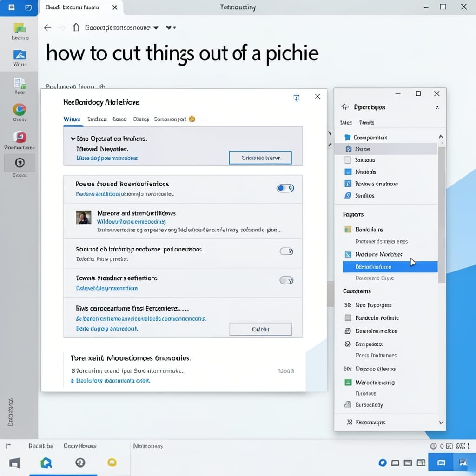Image resolution: width=476 pixels, height=476 pixels.
Task: Tick the empty checkbox in the right panel list
Action: click(348, 160)
